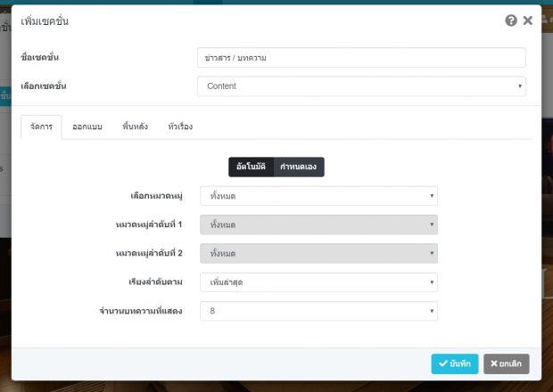Image resolution: width=553 pixels, height=392 pixels.
Task: Click the gray ยกเลิก cancel button
Action: pos(506,364)
